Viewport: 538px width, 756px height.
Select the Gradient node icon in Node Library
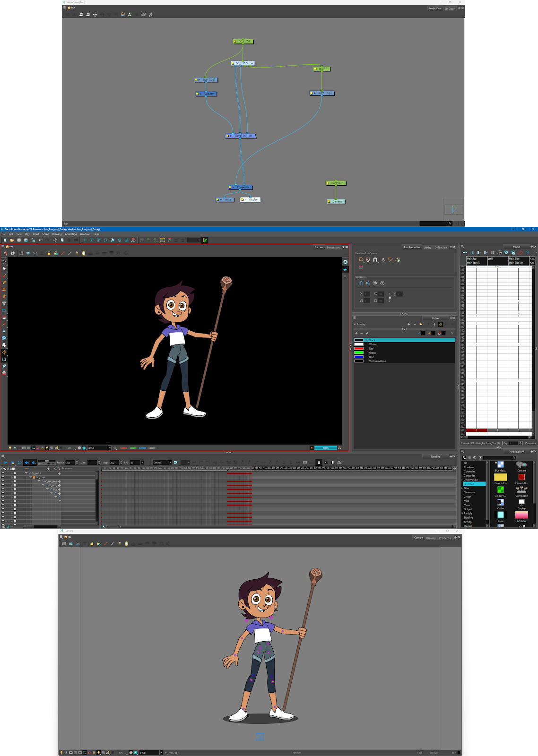521,515
